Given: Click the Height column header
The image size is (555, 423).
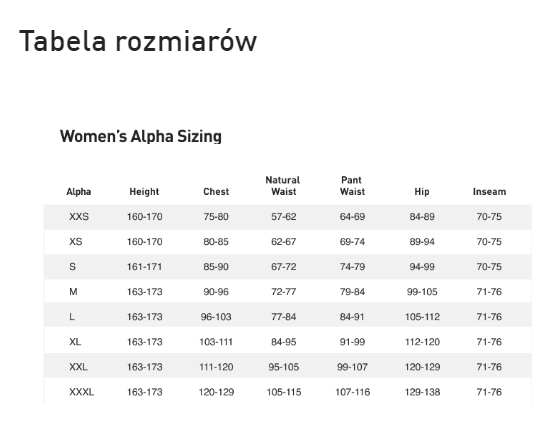Looking at the screenshot, I should tap(144, 192).
